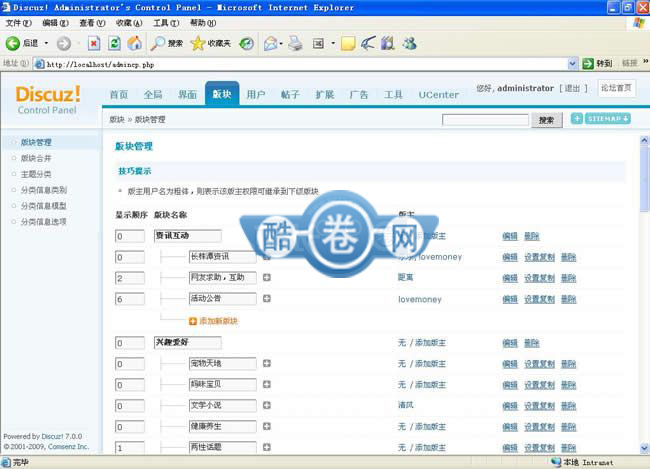Click the page scrollbar down arrow
Image resolution: width=650 pixels, height=469 pixels.
(x=644, y=448)
